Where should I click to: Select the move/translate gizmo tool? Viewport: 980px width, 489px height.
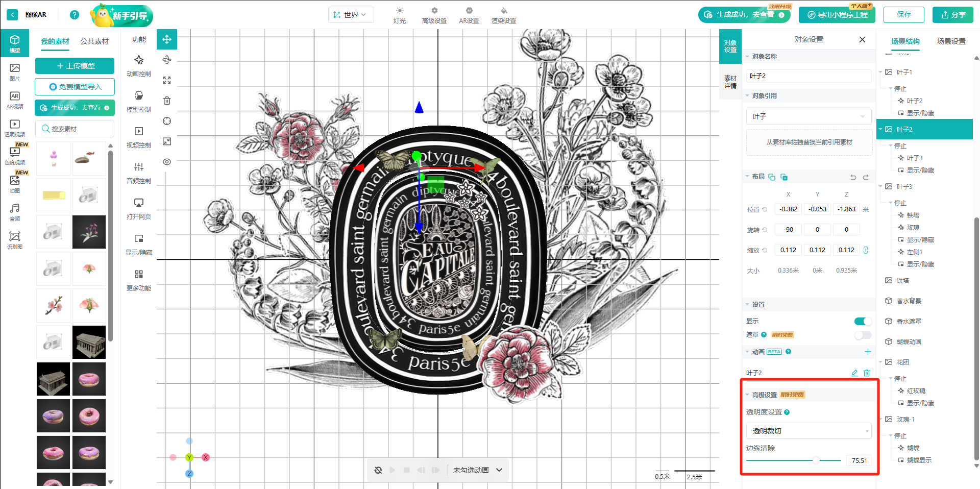167,39
